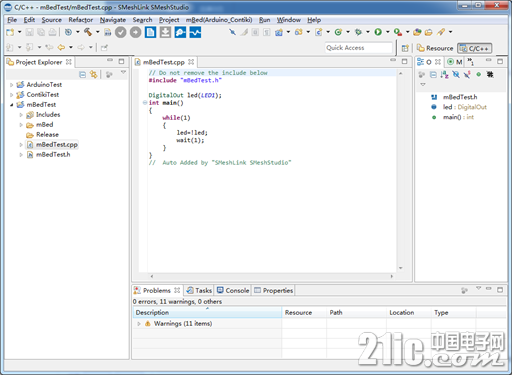The width and height of the screenshot is (512, 375).
Task: Select the C/C++ perspective button
Action: [474, 49]
